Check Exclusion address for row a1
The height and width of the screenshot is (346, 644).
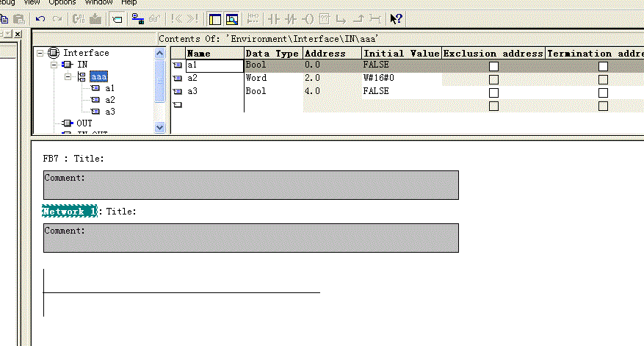(493, 66)
